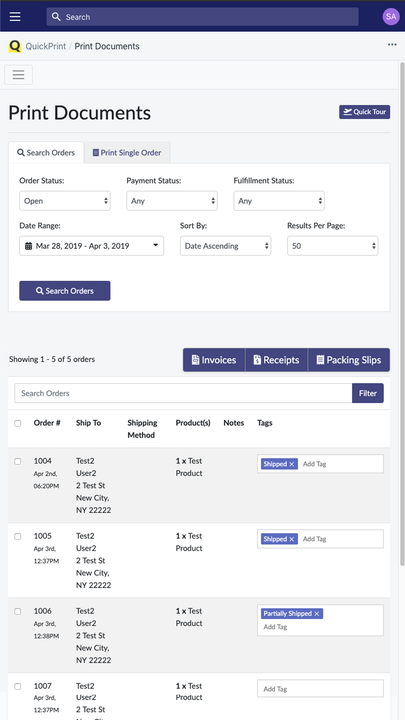Image resolution: width=405 pixels, height=720 pixels.
Task: Click the QuickPrint yellow Q logo
Action: coord(15,46)
